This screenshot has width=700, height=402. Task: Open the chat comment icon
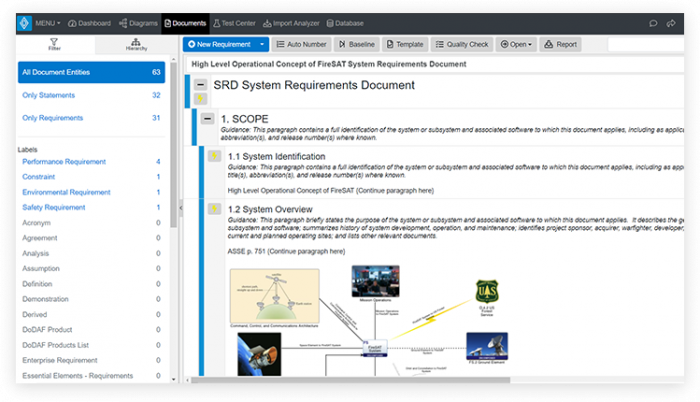coord(653,23)
